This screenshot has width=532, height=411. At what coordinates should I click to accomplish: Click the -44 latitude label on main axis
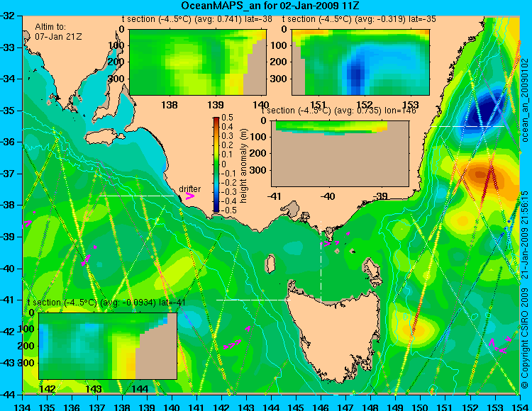coord(8,395)
